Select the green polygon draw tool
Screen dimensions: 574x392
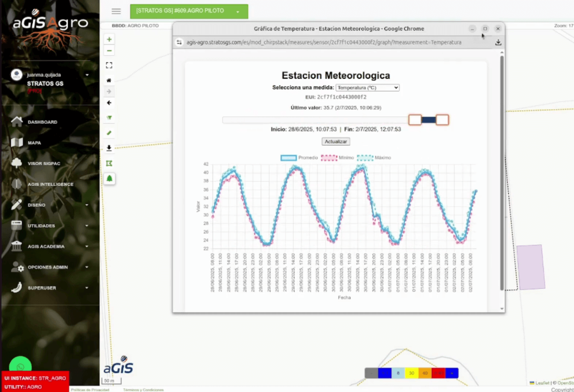[109, 163]
